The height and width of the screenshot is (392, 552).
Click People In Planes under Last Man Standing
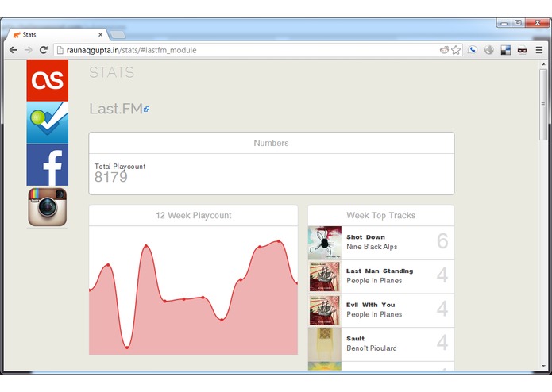(x=374, y=281)
